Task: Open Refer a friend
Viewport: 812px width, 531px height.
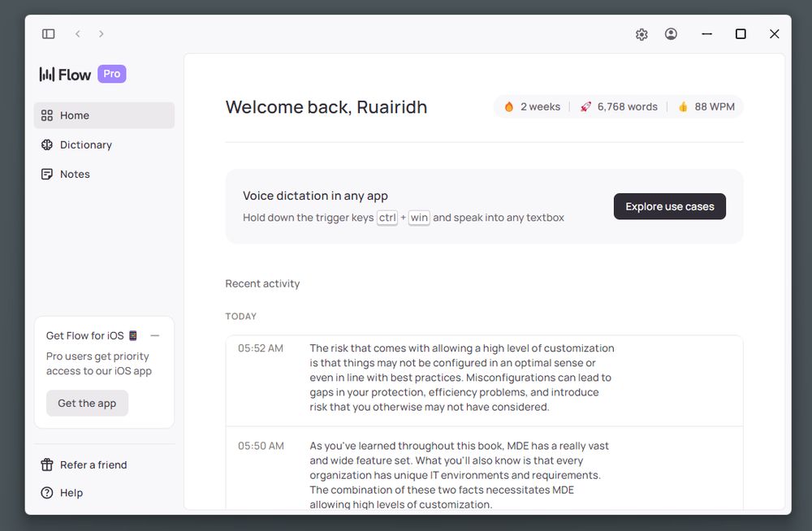Action: coord(104,464)
